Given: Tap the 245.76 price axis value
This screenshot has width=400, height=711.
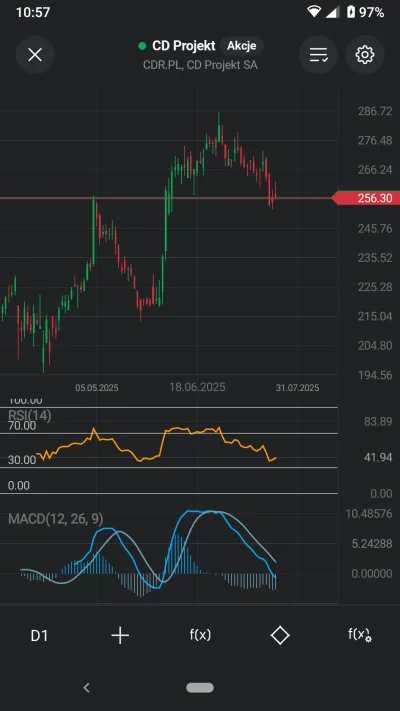Looking at the screenshot, I should [x=375, y=229].
